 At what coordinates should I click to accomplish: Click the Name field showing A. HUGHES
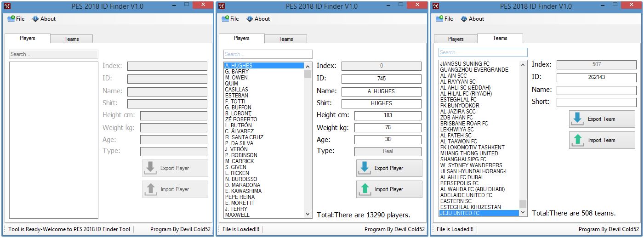(381, 91)
